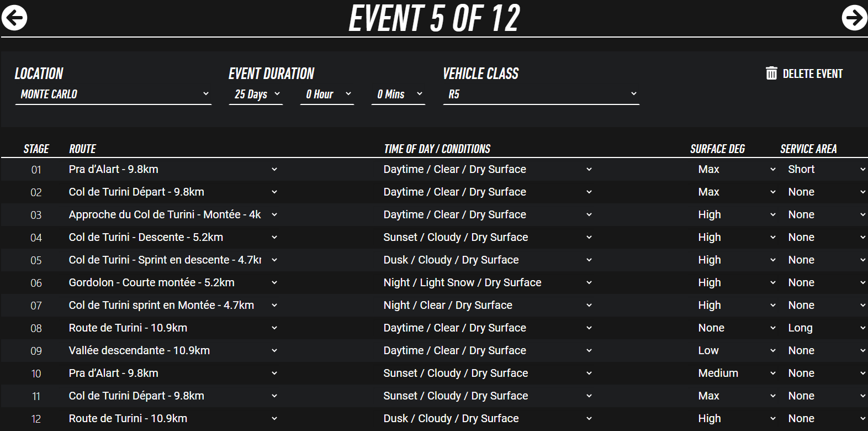Click the trash can delete icon
The width and height of the screenshot is (868, 431).
click(x=771, y=73)
